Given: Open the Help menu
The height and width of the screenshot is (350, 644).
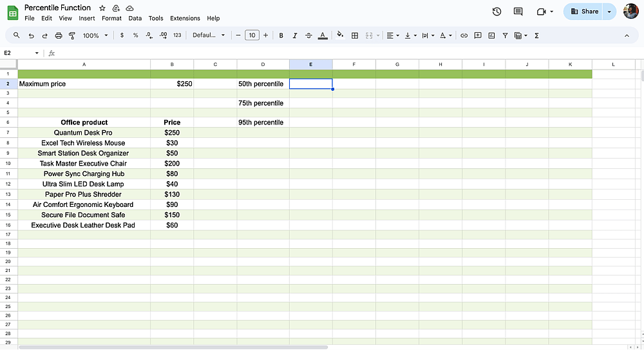Looking at the screenshot, I should pyautogui.click(x=213, y=19).
